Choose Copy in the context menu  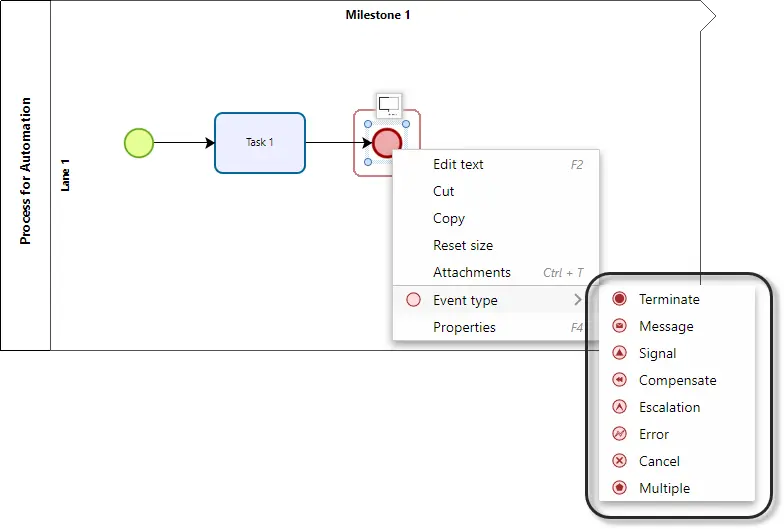click(x=496, y=218)
